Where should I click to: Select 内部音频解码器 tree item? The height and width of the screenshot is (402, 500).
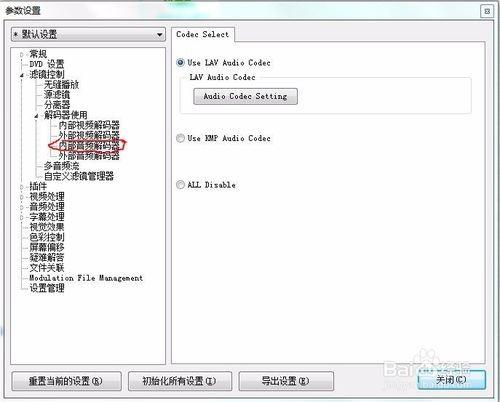[x=89, y=146]
